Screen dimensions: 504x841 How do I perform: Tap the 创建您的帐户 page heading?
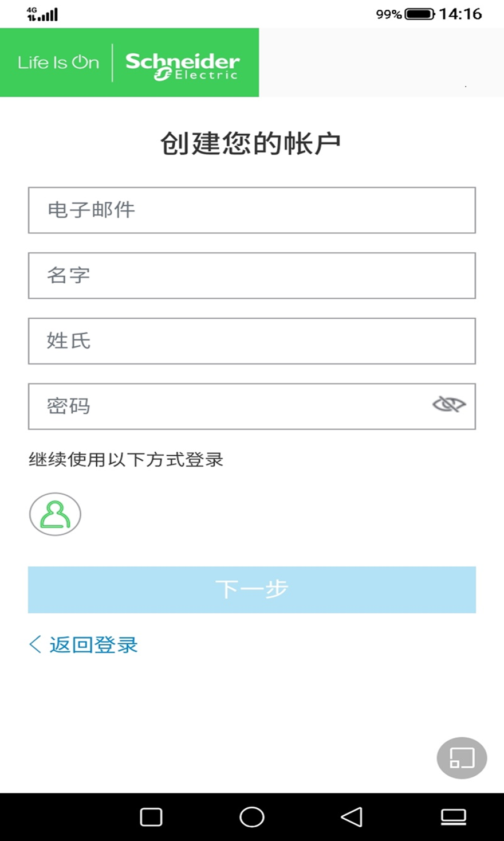tap(252, 140)
